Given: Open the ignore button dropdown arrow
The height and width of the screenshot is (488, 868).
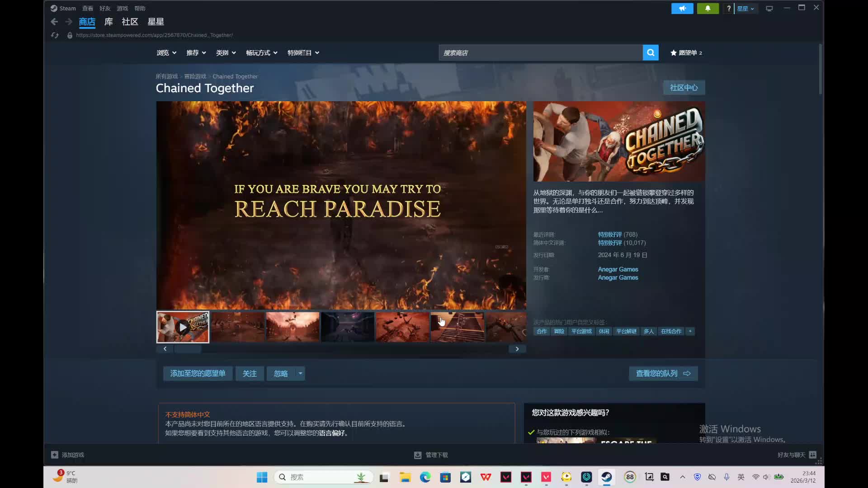Looking at the screenshot, I should (x=300, y=373).
